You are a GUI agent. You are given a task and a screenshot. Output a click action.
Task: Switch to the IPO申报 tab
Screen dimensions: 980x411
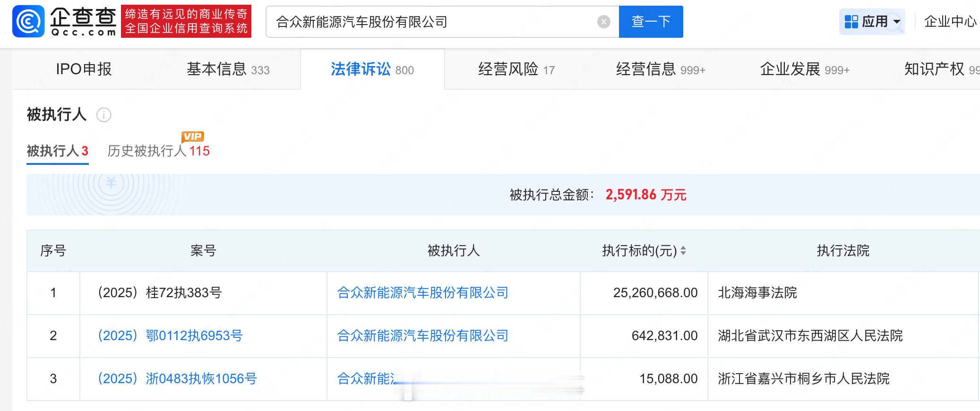pos(84,69)
